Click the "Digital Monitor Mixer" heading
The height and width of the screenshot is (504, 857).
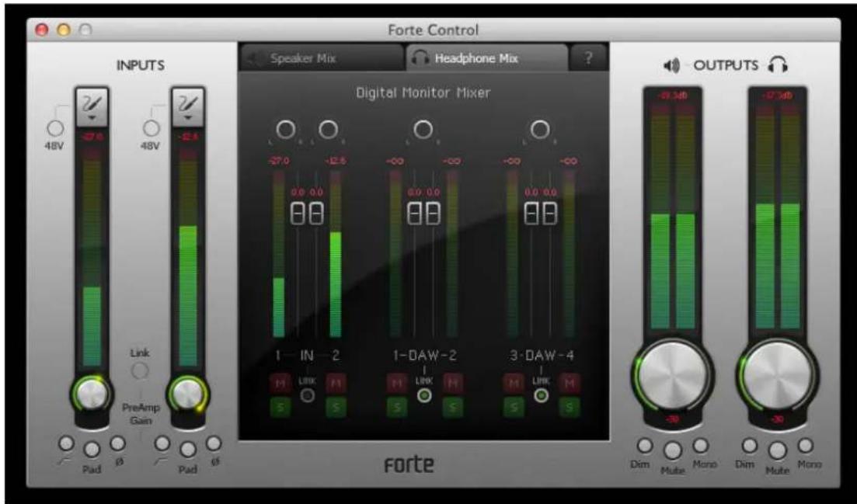(x=423, y=93)
